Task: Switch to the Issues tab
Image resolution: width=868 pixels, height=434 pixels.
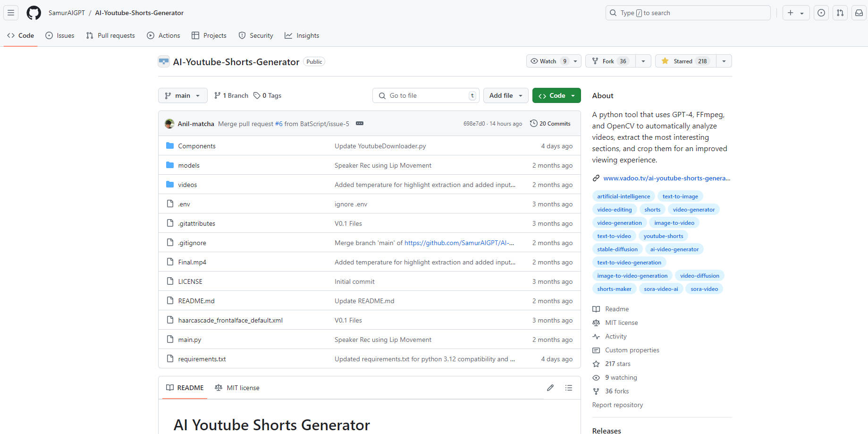Action: pyautogui.click(x=59, y=35)
